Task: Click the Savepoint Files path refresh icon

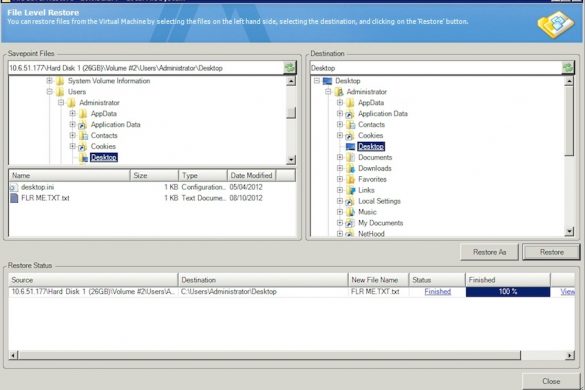Action: 289,68
